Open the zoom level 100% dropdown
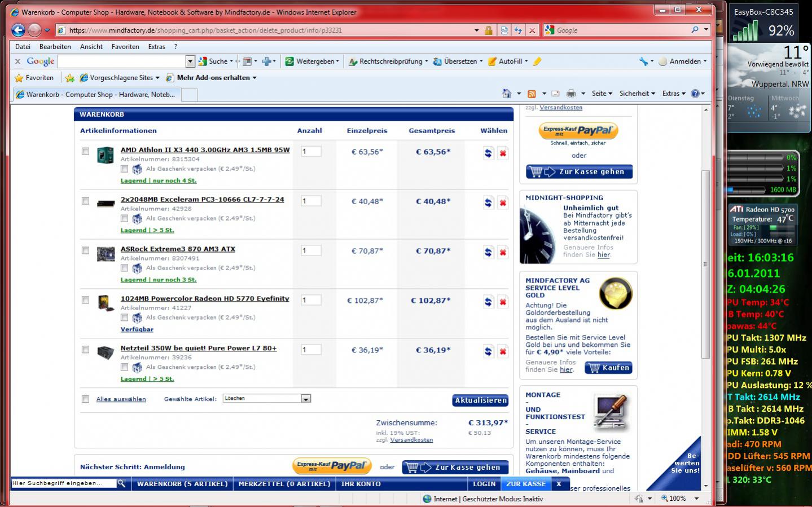This screenshot has width=812, height=507. (696, 499)
